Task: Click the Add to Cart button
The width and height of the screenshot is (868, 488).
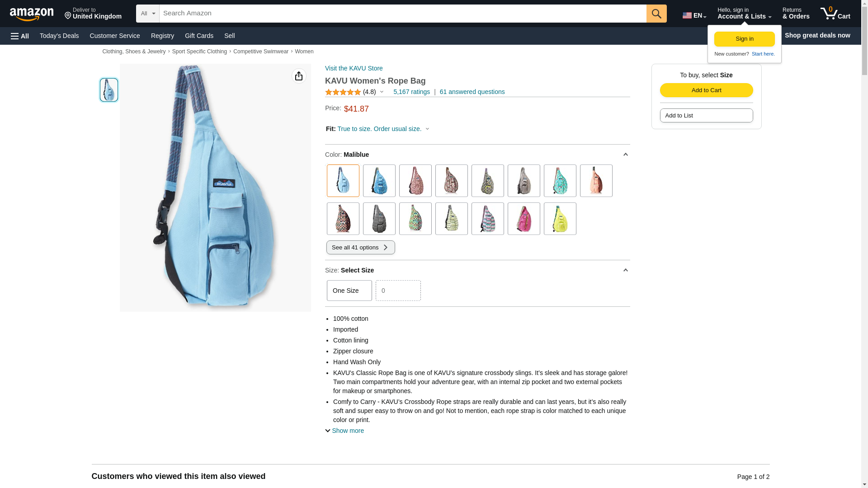Action: click(706, 90)
